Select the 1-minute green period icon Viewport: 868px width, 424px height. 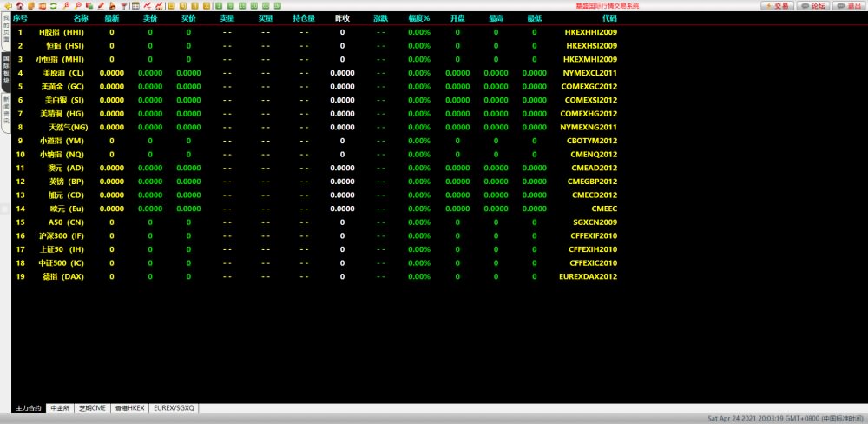pos(219,6)
